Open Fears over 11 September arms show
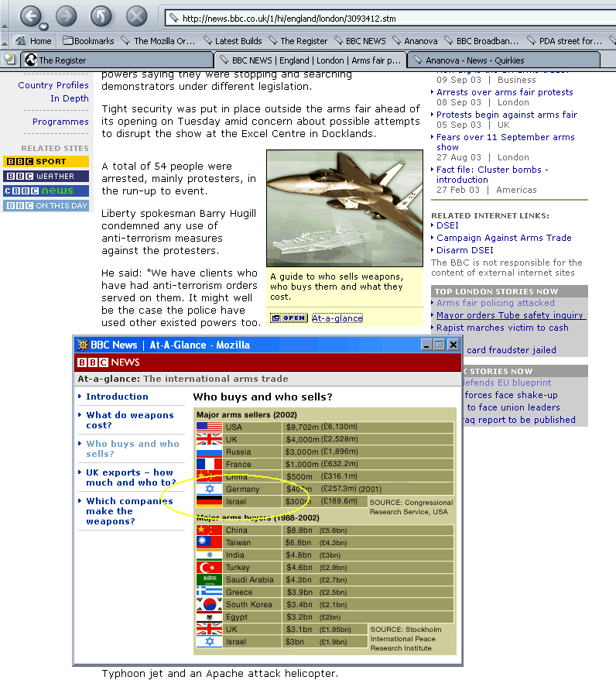Screen dimensions: 616x680 click(x=505, y=142)
